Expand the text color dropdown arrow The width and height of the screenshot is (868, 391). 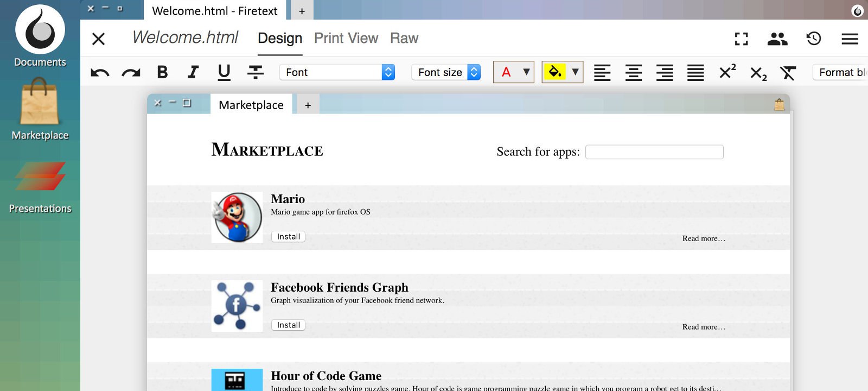click(526, 72)
